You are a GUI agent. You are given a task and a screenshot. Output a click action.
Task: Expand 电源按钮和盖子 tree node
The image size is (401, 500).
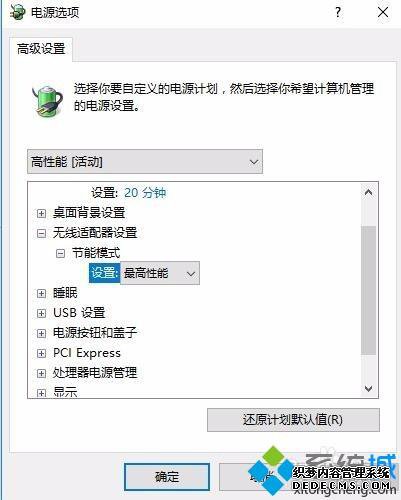(x=41, y=333)
